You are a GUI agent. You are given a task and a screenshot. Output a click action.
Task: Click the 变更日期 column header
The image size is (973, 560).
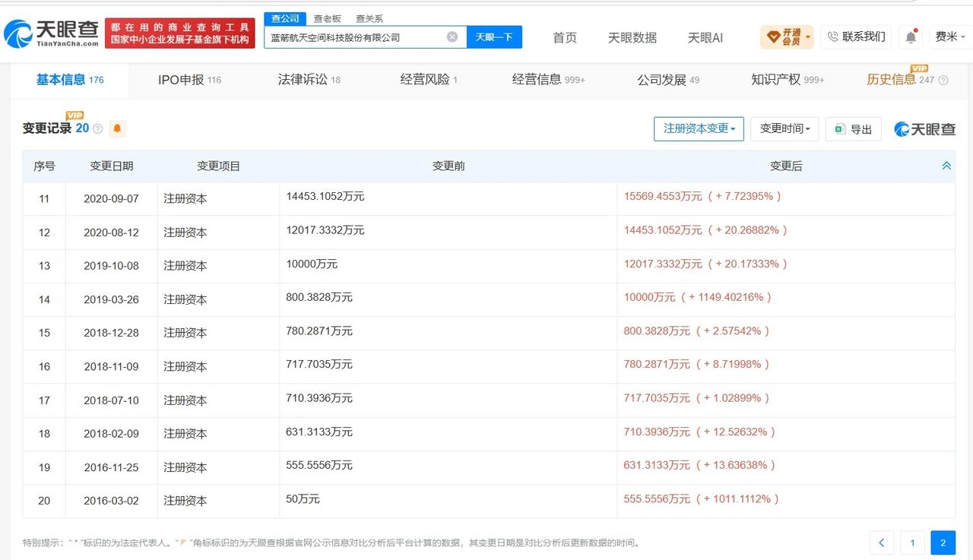(112, 166)
